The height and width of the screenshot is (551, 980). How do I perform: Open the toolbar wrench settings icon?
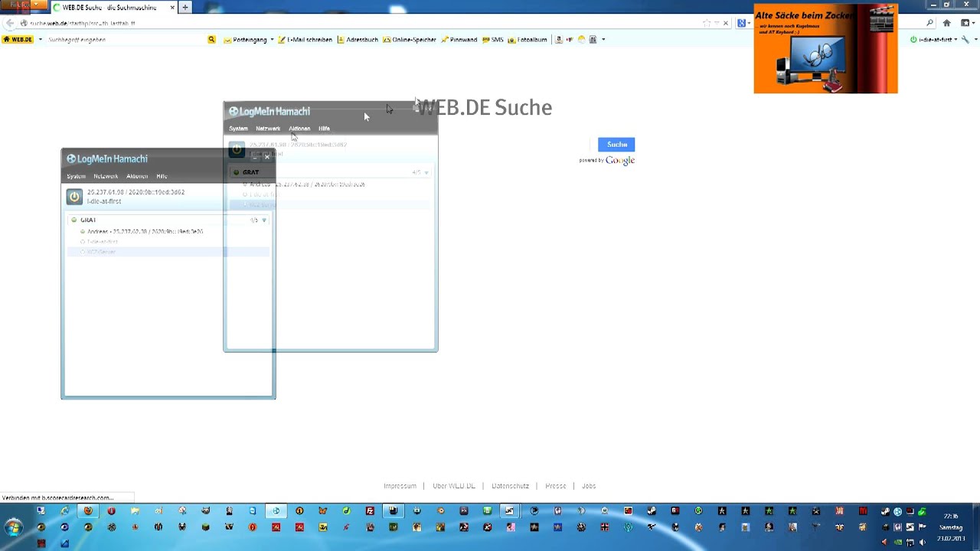pyautogui.click(x=965, y=40)
